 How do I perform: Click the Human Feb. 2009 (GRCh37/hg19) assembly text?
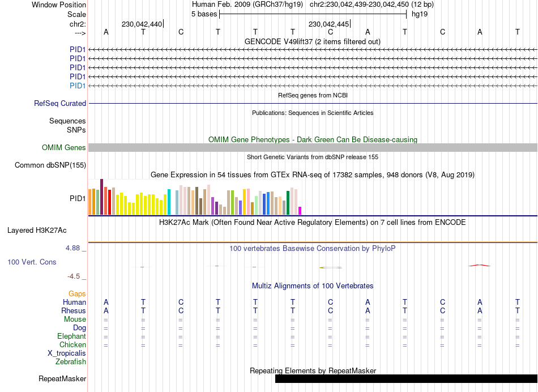coord(247,5)
